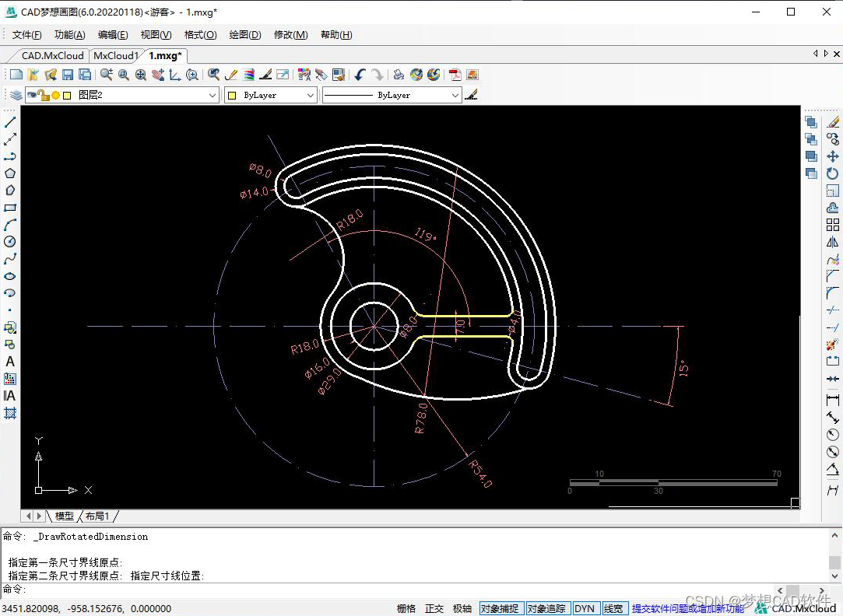
Task: Click the New drawing icon
Action: pos(16,75)
